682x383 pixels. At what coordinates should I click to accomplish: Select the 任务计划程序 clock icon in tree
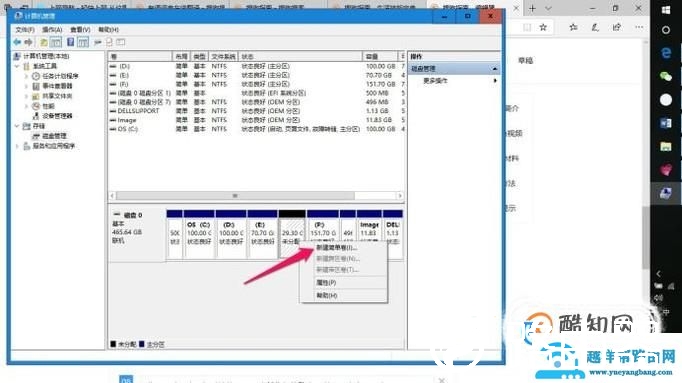click(x=36, y=76)
